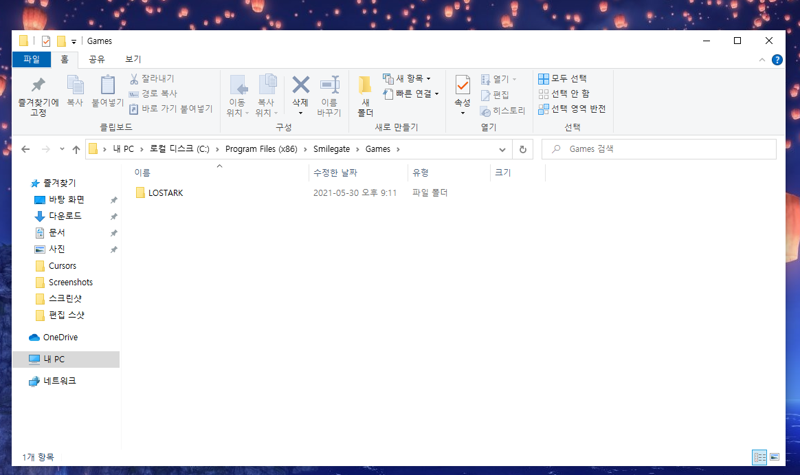Switch to details view in status bar
Image resolution: width=800 pixels, height=475 pixels.
[759, 457]
